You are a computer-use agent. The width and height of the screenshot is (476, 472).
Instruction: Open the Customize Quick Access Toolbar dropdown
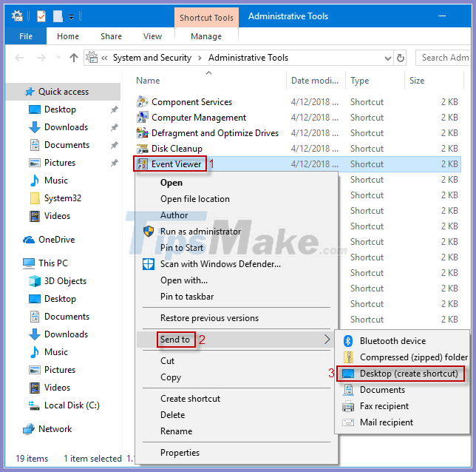71,17
